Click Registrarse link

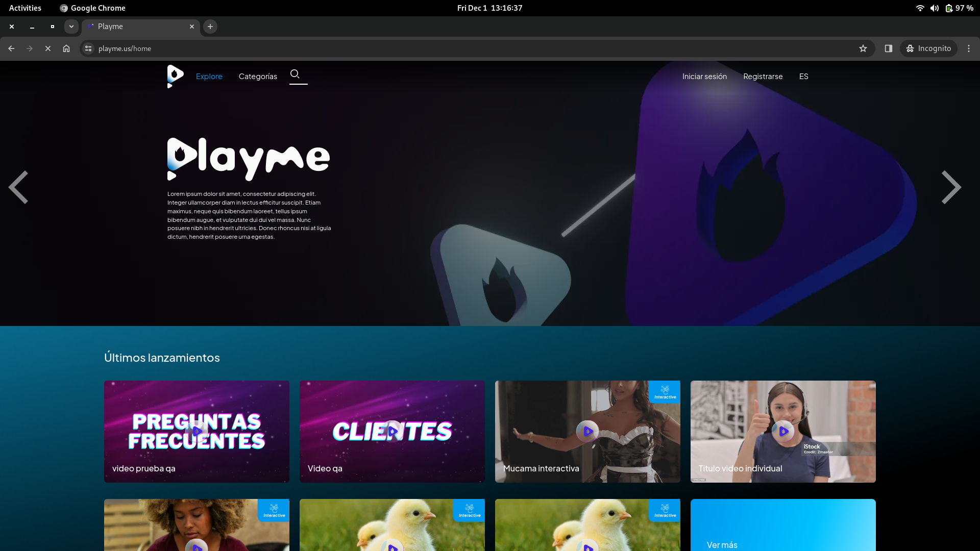point(763,77)
